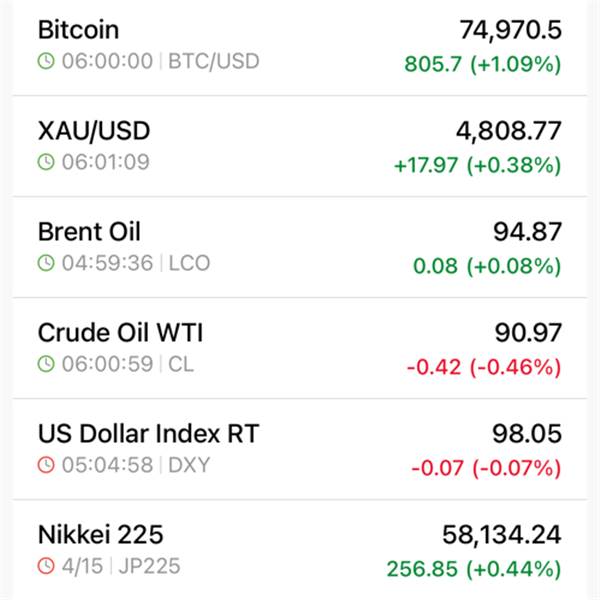Image resolution: width=600 pixels, height=600 pixels.
Task: Click the JP225 ticker symbol
Action: (148, 566)
